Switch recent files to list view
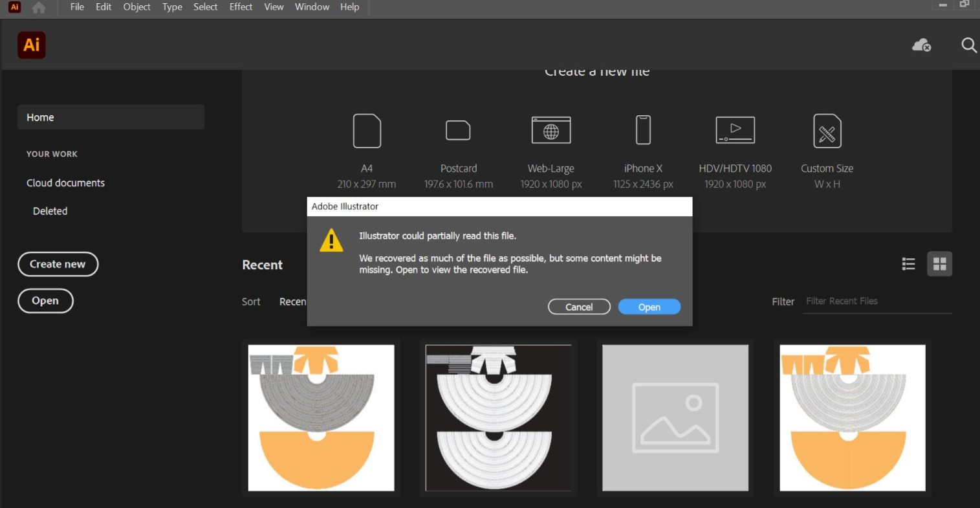 pos(908,264)
